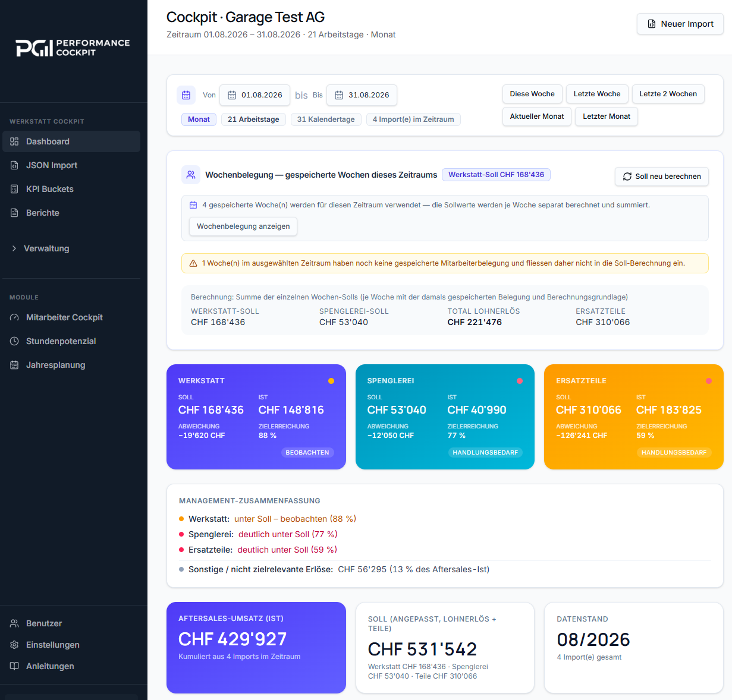Viewport: 732px width, 700px height.
Task: Click the KPI Buckets calculator icon
Action: tap(14, 189)
